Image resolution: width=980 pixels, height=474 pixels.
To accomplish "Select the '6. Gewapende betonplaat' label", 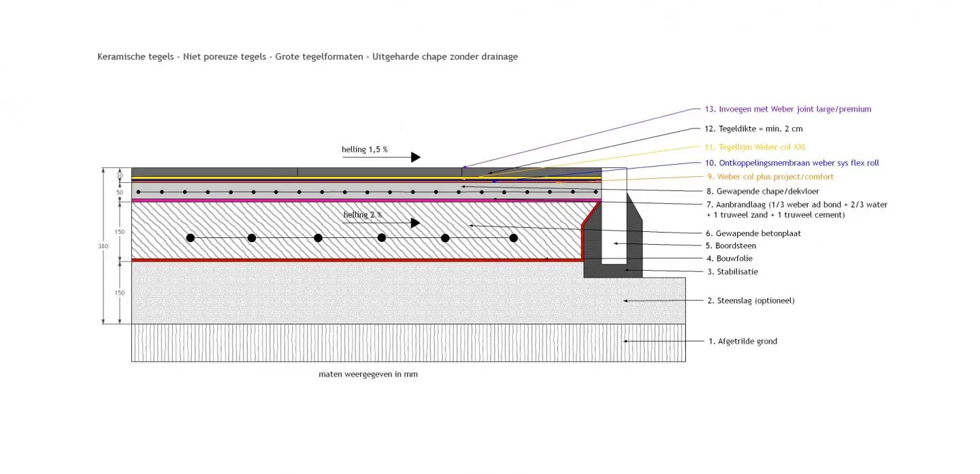I will (753, 233).
